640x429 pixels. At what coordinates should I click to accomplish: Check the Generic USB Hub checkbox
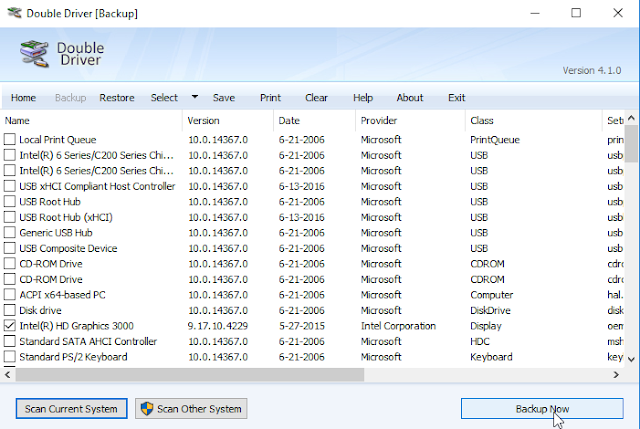coord(9,233)
